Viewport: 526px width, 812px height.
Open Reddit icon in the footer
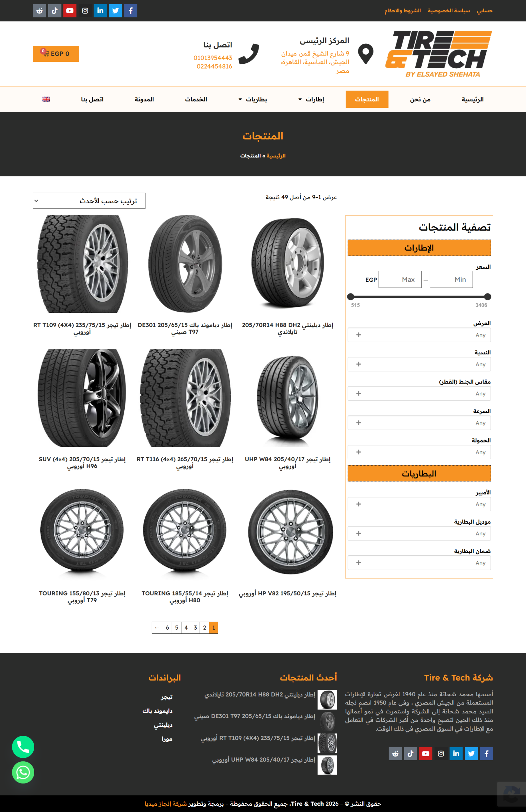point(395,754)
